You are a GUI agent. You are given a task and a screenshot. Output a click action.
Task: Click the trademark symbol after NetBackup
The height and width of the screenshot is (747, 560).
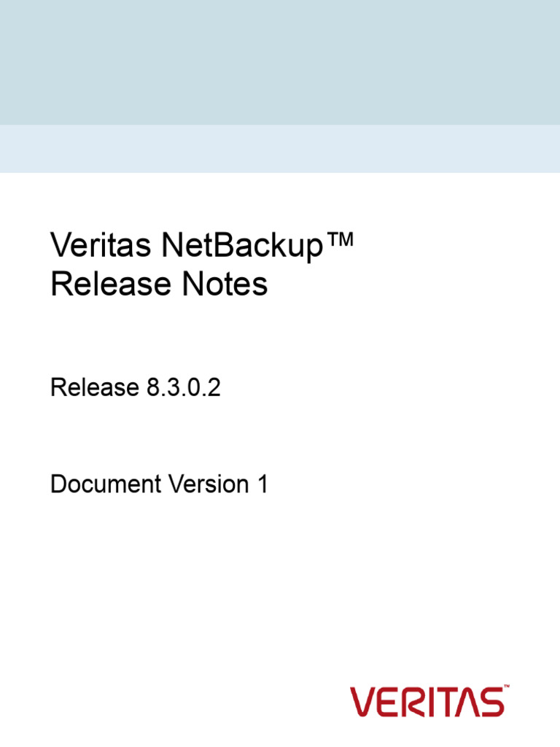point(338,242)
